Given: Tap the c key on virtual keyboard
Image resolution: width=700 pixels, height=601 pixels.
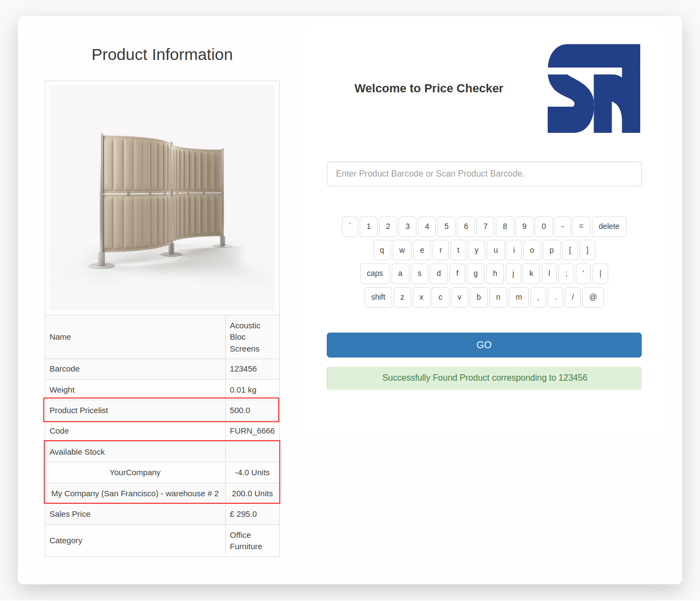Looking at the screenshot, I should [440, 298].
